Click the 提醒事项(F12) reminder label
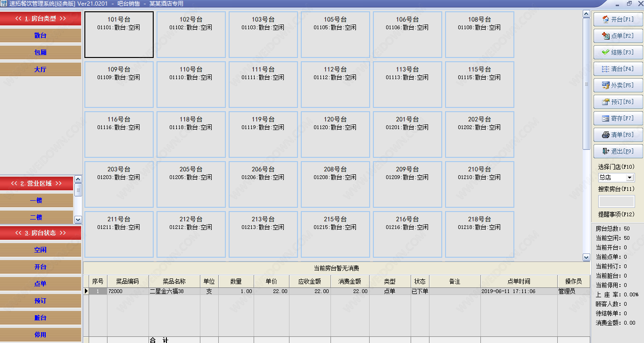Viewport: 644px width, 343px height. pyautogui.click(x=617, y=214)
